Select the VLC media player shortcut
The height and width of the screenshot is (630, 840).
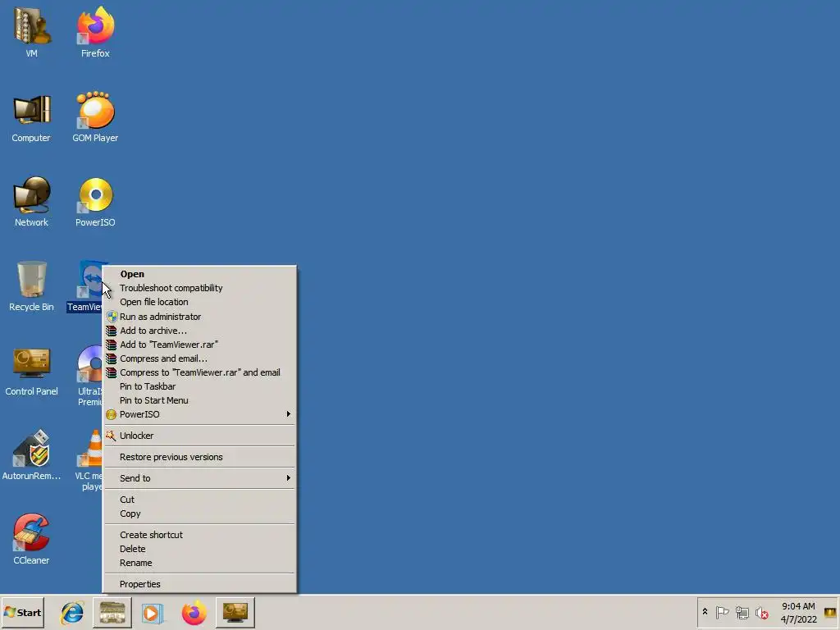click(x=90, y=459)
